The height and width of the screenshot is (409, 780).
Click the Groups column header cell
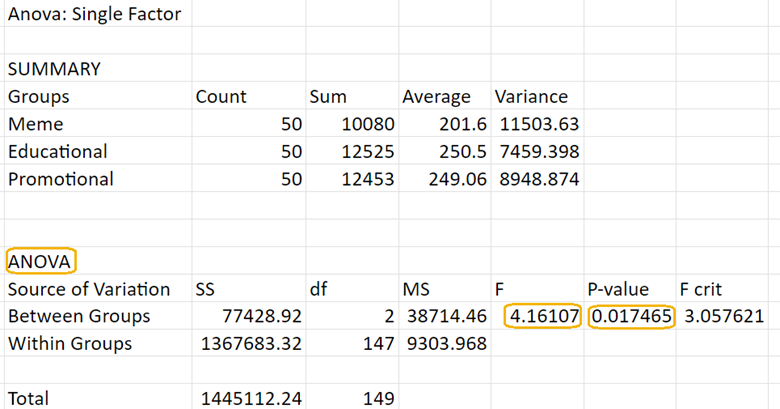coord(39,97)
